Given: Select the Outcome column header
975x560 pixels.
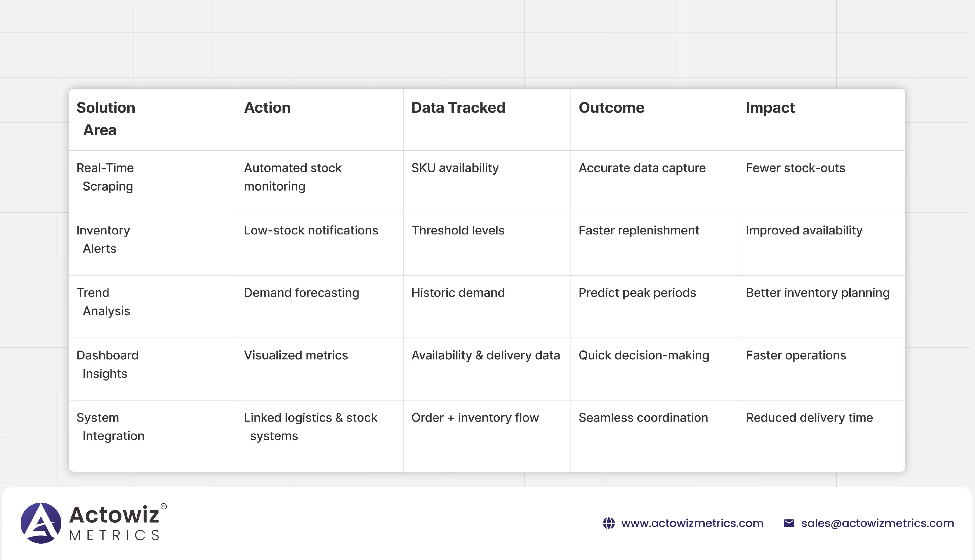Looking at the screenshot, I should pyautogui.click(x=611, y=108).
